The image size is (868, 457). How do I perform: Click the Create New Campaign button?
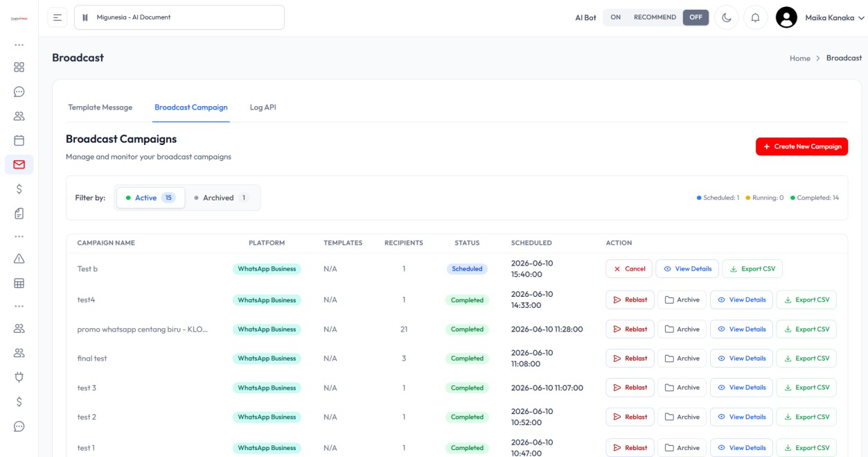pos(801,146)
